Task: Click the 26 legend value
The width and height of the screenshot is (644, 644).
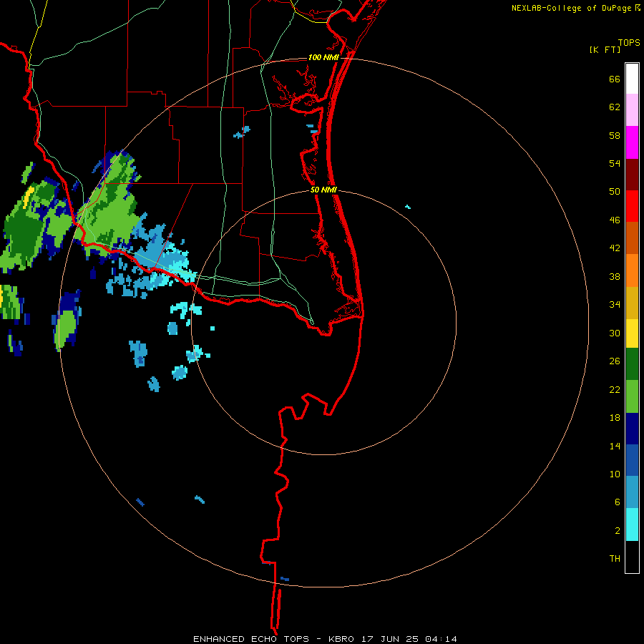Action: click(615, 361)
